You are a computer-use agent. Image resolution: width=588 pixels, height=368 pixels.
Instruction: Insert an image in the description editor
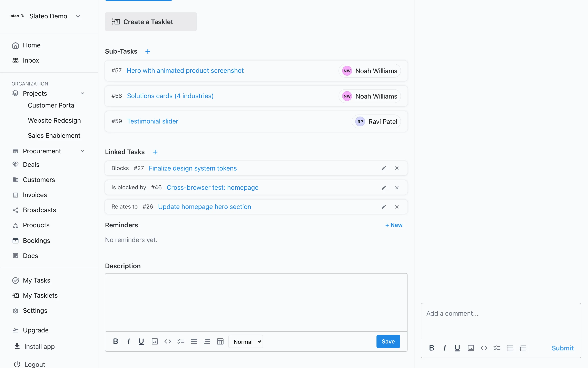click(155, 341)
